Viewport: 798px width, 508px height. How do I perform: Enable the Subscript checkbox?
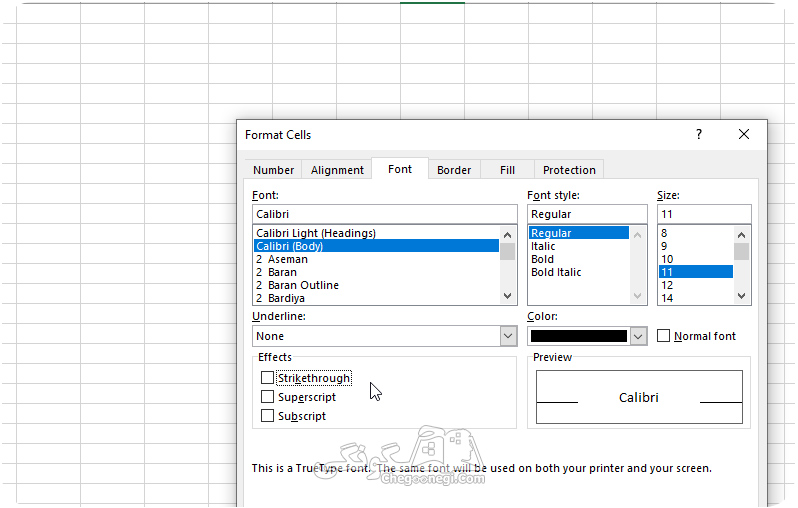click(267, 416)
